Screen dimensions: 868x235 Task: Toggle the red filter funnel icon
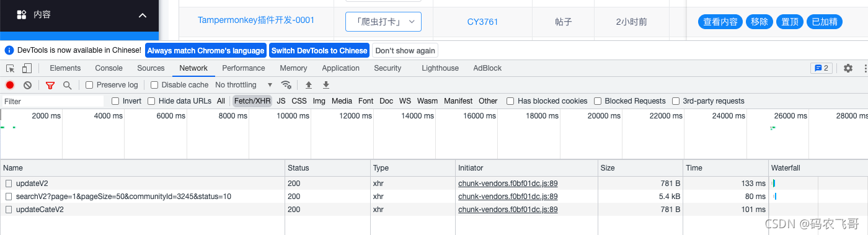tap(50, 85)
